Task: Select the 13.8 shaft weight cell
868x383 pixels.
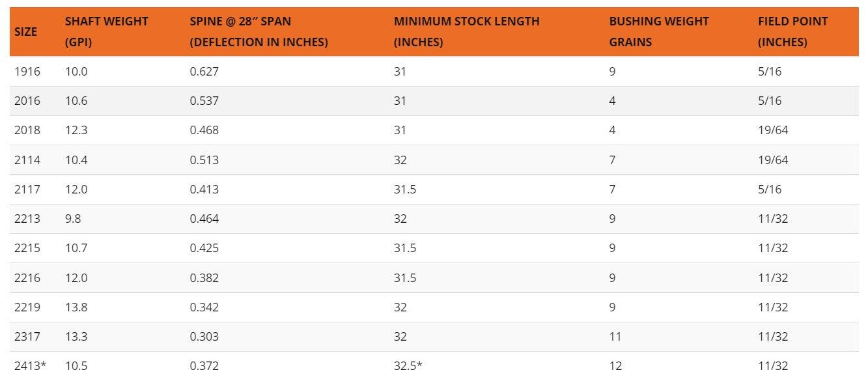Action: 76,307
